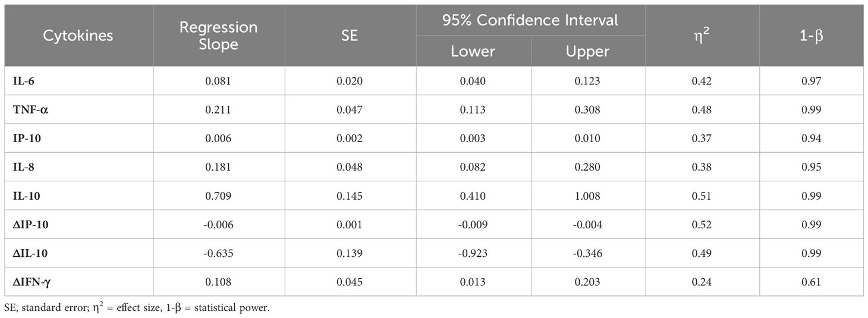Select the ΔIFN-γ power value 0.61

pyautogui.click(x=812, y=281)
